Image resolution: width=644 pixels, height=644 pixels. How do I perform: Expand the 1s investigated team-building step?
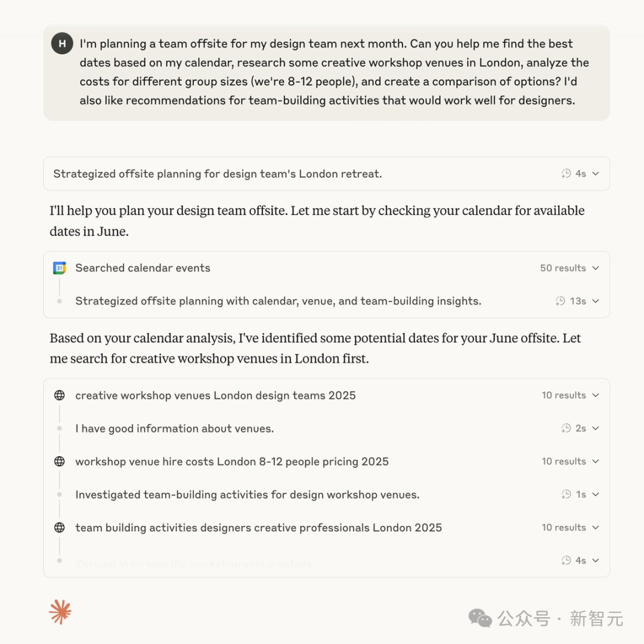(596, 494)
